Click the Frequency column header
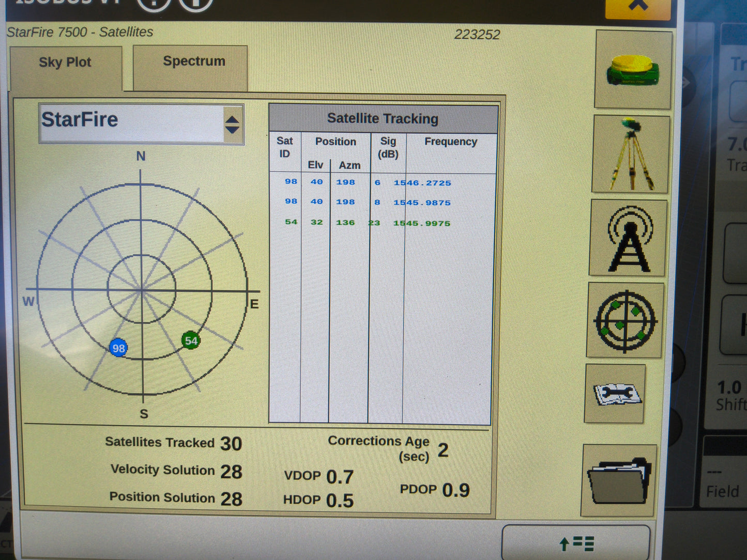Viewport: 747px width, 560px height. tap(451, 142)
